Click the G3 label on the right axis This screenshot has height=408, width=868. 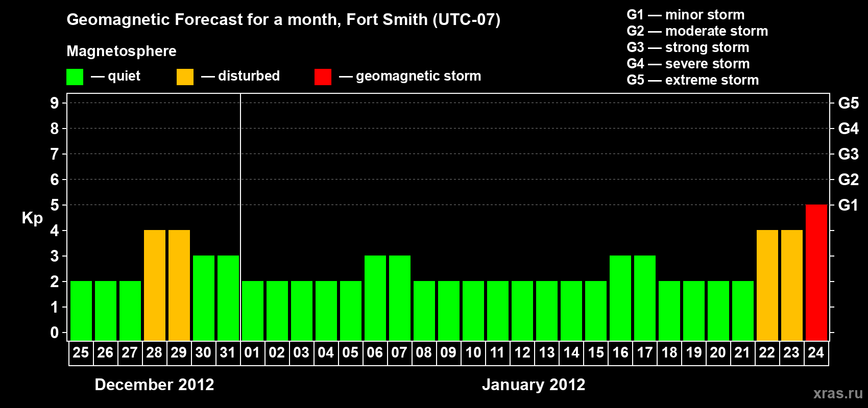849,154
